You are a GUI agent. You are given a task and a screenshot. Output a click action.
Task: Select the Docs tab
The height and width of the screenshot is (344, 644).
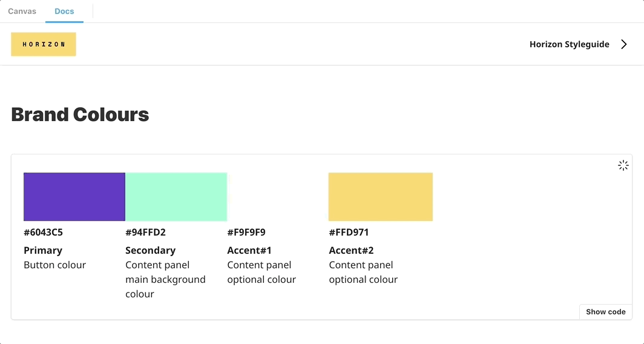[x=64, y=12]
